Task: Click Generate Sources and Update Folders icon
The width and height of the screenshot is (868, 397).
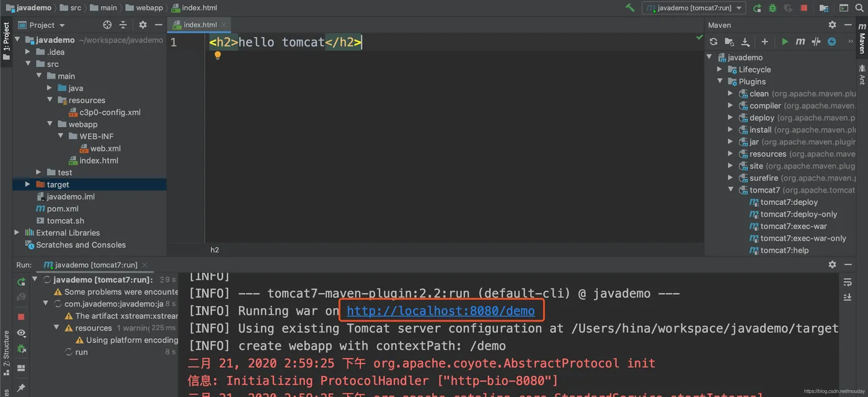Action: point(730,41)
